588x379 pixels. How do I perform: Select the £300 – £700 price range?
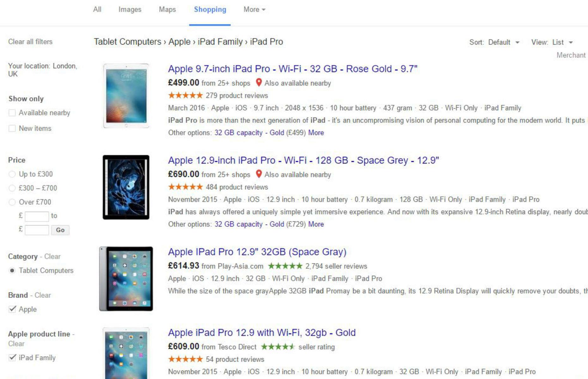click(x=12, y=188)
